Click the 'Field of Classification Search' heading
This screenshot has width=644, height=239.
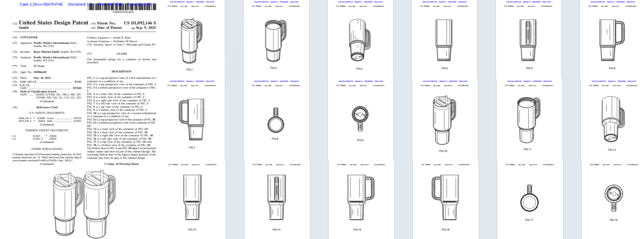pyautogui.click(x=38, y=91)
